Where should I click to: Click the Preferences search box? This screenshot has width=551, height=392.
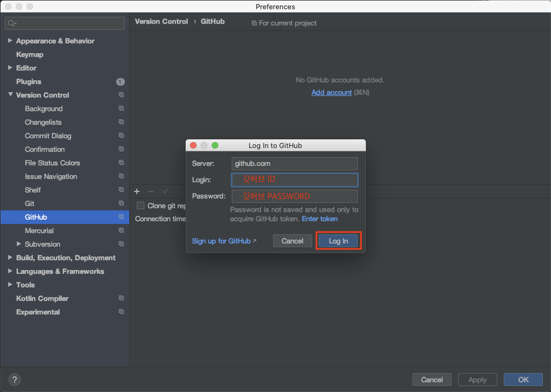(x=65, y=23)
